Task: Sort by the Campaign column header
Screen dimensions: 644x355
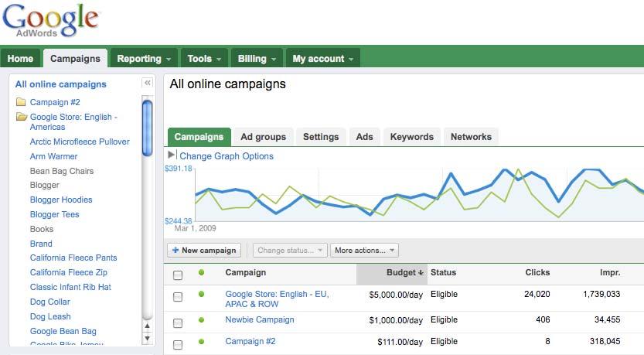Action: [246, 272]
